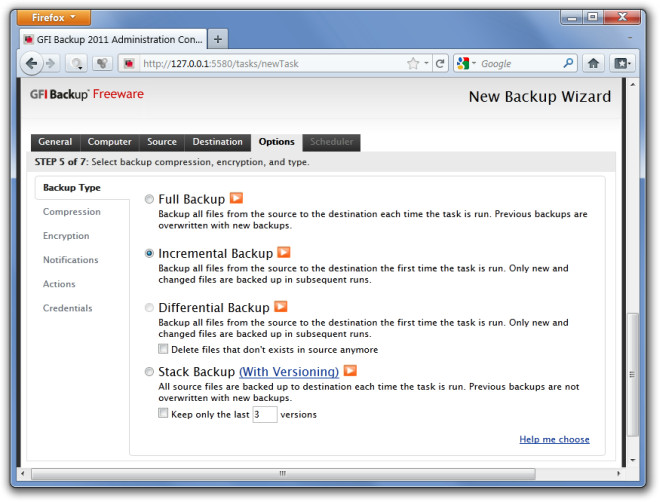Screen dimensions: 660x502
Task: Open the Scheduler tab
Action: [x=331, y=142]
